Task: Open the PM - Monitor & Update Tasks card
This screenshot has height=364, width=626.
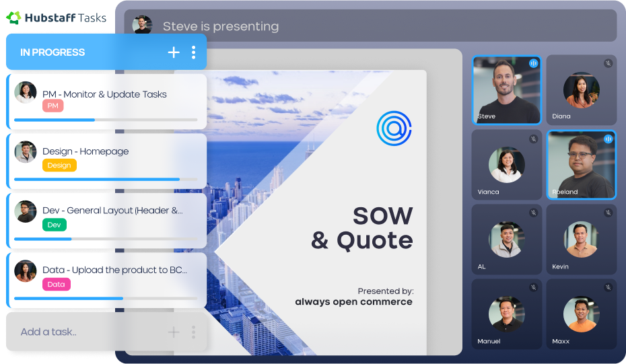Action: (x=106, y=102)
